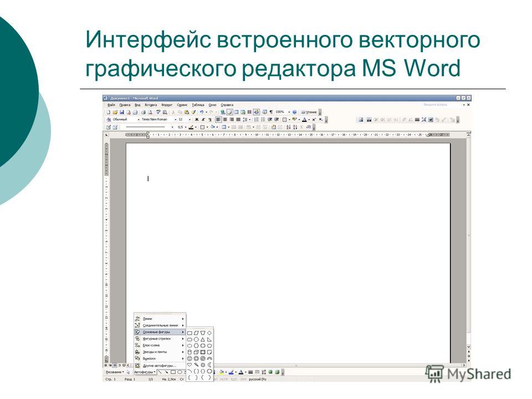Pick the cylinder (can) shape
The width and height of the screenshot is (532, 399).
tap(190, 352)
